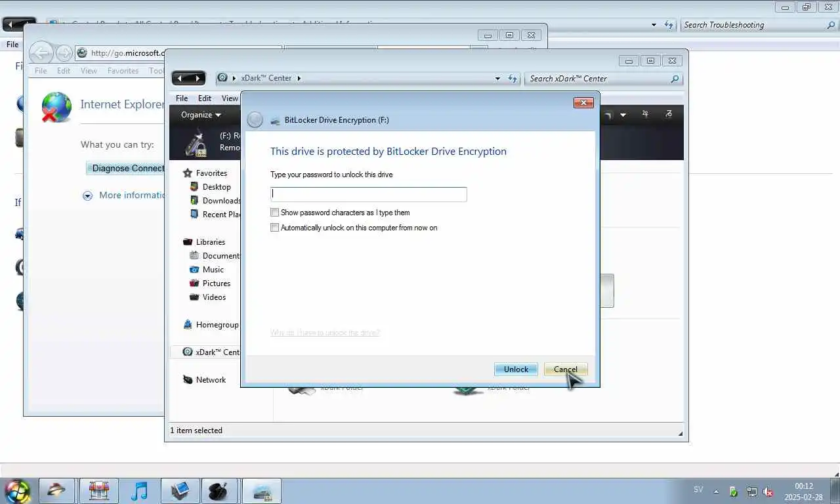840x504 pixels.
Task: Click Diagnose Connection Problems in Internet Explorer
Action: click(126, 168)
